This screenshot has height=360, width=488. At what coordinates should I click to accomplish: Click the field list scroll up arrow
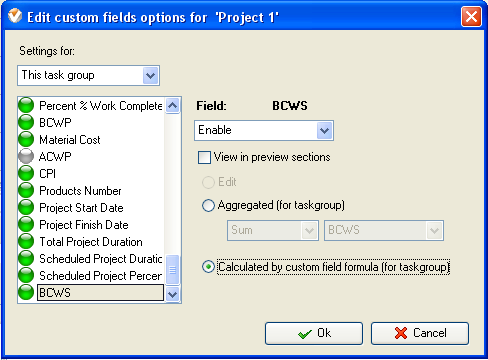coord(173,106)
